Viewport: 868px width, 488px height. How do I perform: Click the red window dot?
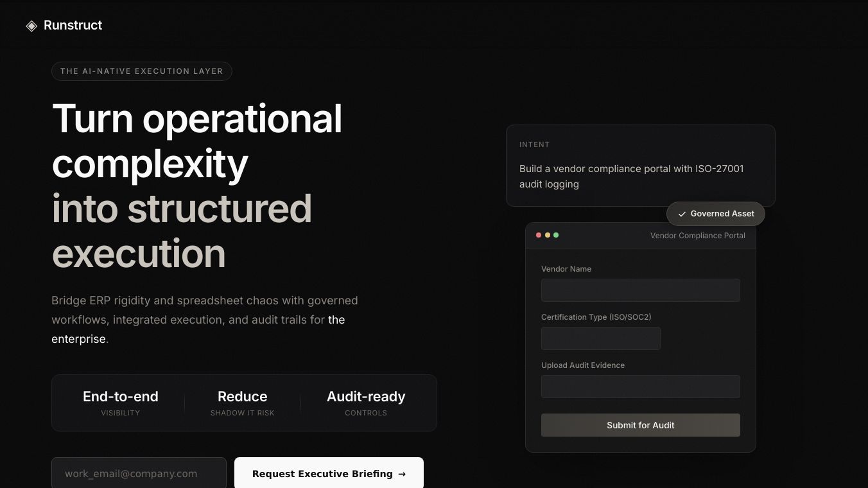pos(539,235)
